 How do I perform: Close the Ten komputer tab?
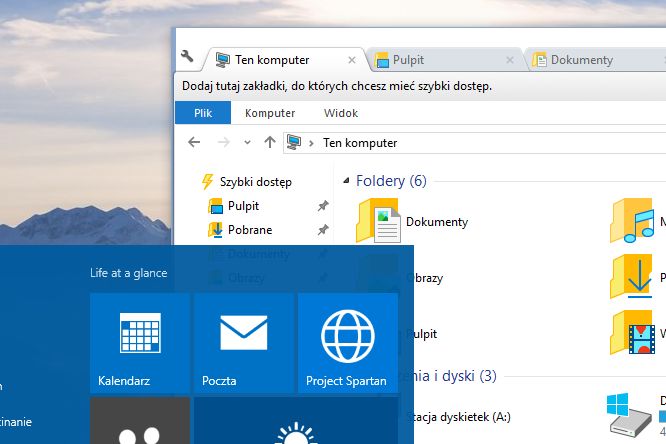(352, 60)
